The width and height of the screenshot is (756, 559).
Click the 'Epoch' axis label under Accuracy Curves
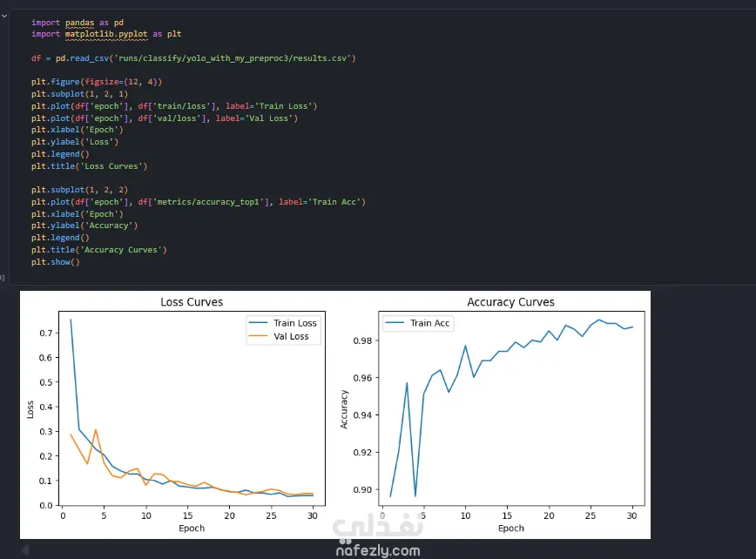coord(510,529)
